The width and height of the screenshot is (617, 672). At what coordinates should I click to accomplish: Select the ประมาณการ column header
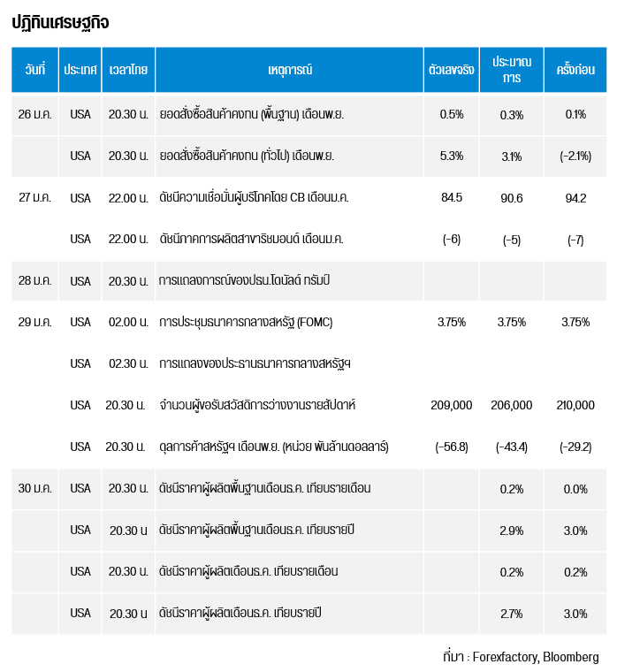pyautogui.click(x=511, y=69)
